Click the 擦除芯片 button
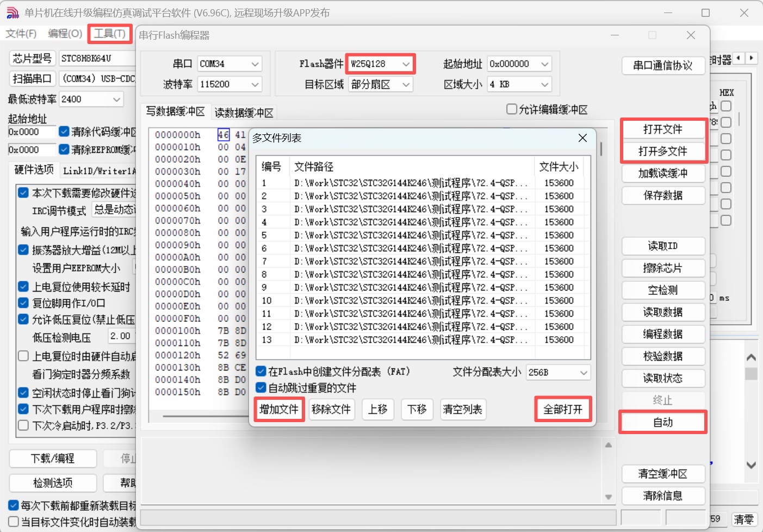763x532 pixels. pyautogui.click(x=663, y=268)
